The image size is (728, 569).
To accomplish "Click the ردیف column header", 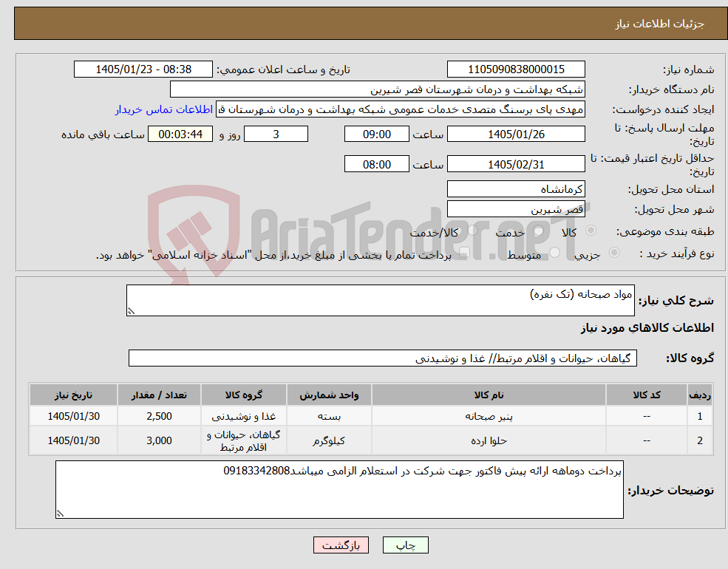I will coord(700,395).
